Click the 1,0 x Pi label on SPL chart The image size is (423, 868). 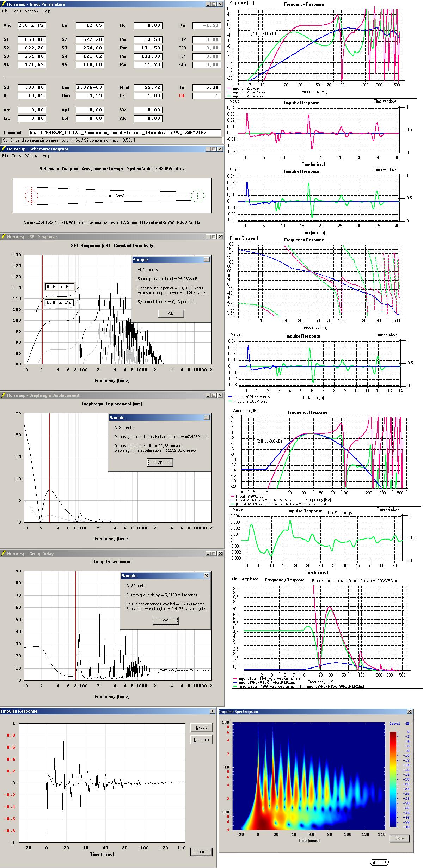coord(59,302)
